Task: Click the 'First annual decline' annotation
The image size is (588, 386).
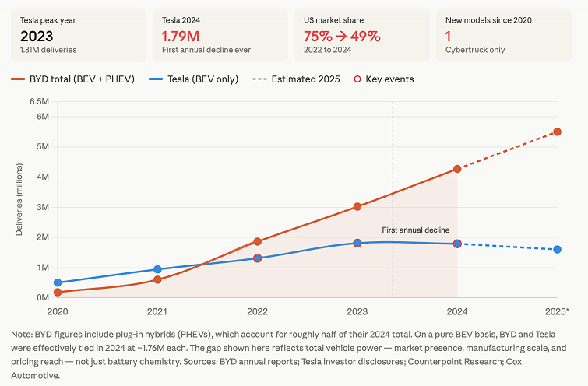Action: [x=416, y=230]
